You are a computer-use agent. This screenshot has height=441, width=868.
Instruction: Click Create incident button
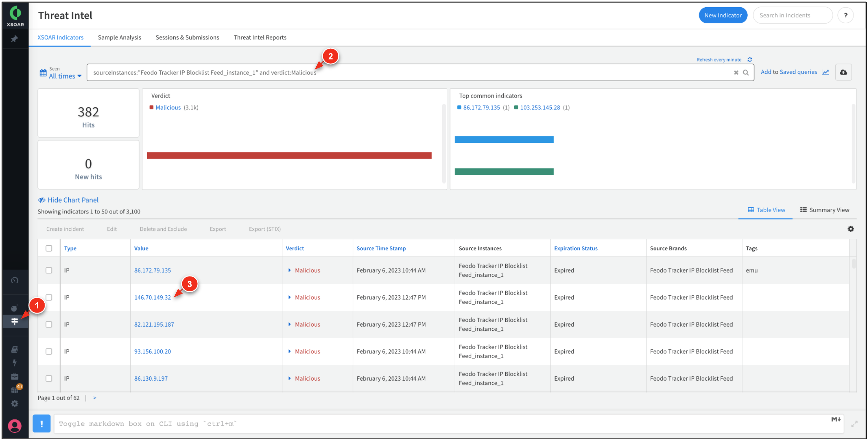pyautogui.click(x=65, y=229)
